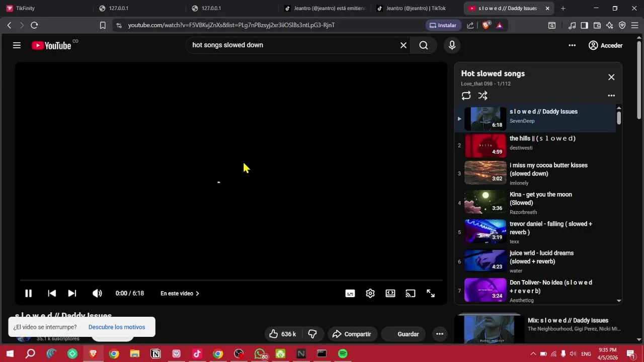This screenshot has width=644, height=362.
Task: Open TikTok app from the taskbar
Action: pyautogui.click(x=197, y=354)
